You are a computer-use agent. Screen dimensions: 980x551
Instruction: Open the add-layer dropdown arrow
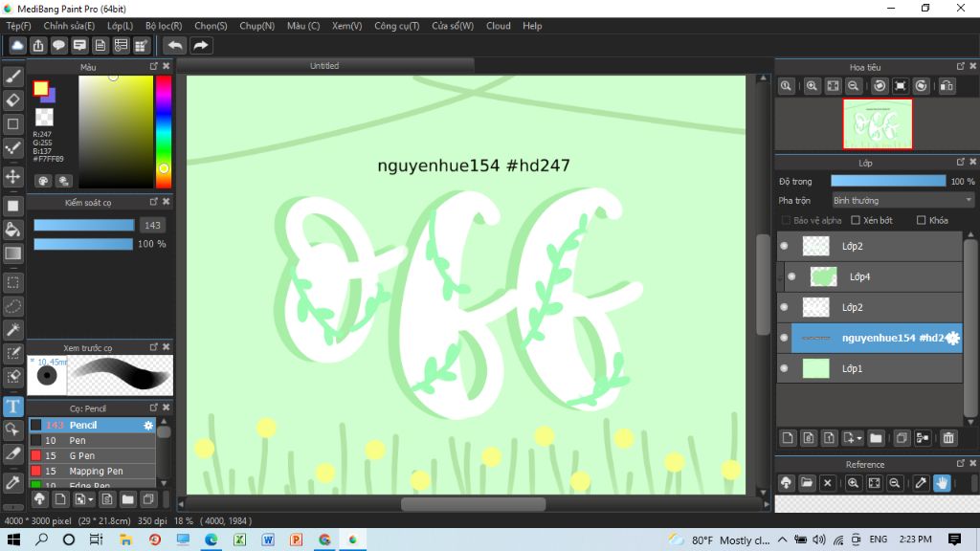pyautogui.click(x=859, y=438)
